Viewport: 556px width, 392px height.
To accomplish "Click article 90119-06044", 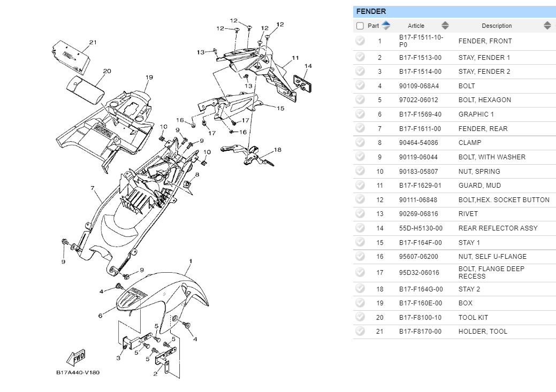I will point(418,157).
